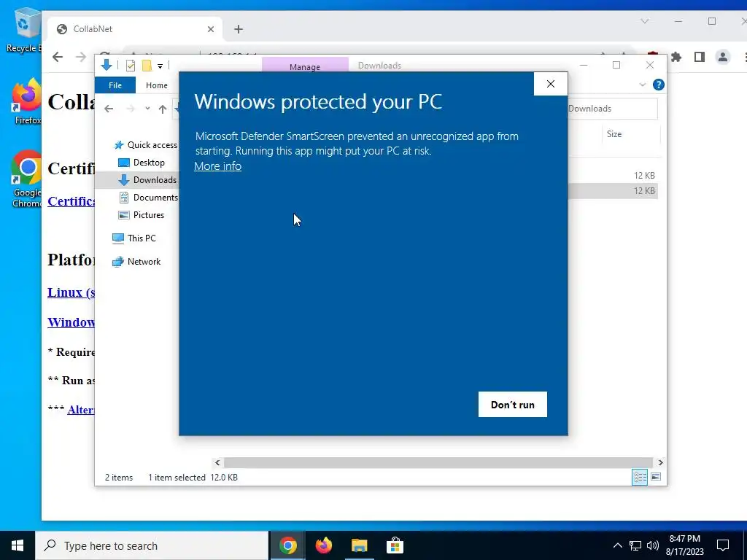The image size is (747, 560).
Task: Open Explorer recent locations dropdown
Action: (x=147, y=109)
